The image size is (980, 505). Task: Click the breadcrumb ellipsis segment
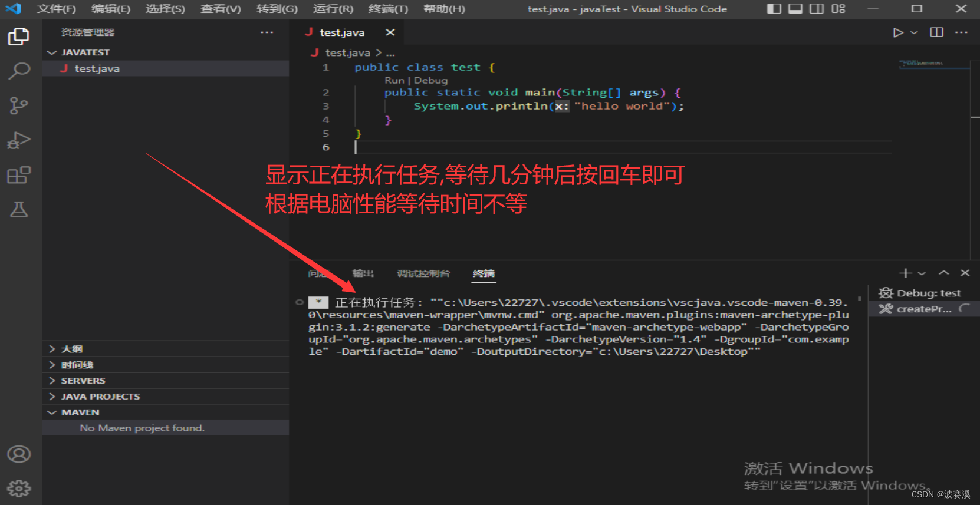coord(390,52)
